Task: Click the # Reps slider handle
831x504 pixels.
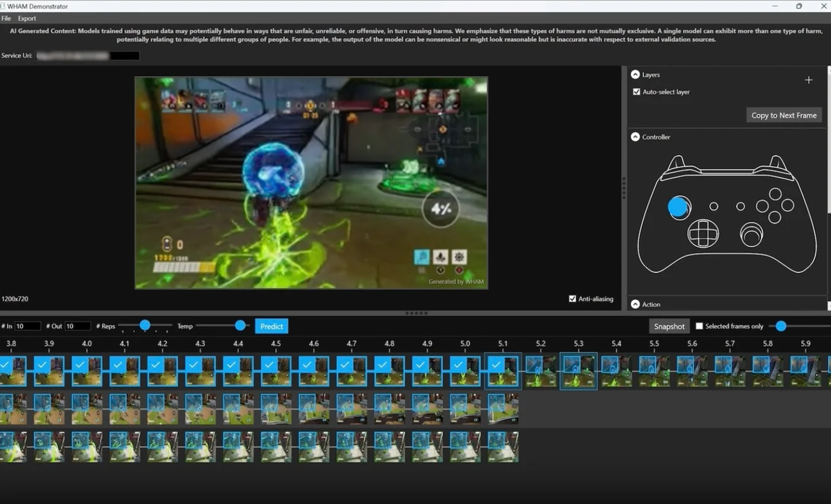Action: click(x=145, y=325)
